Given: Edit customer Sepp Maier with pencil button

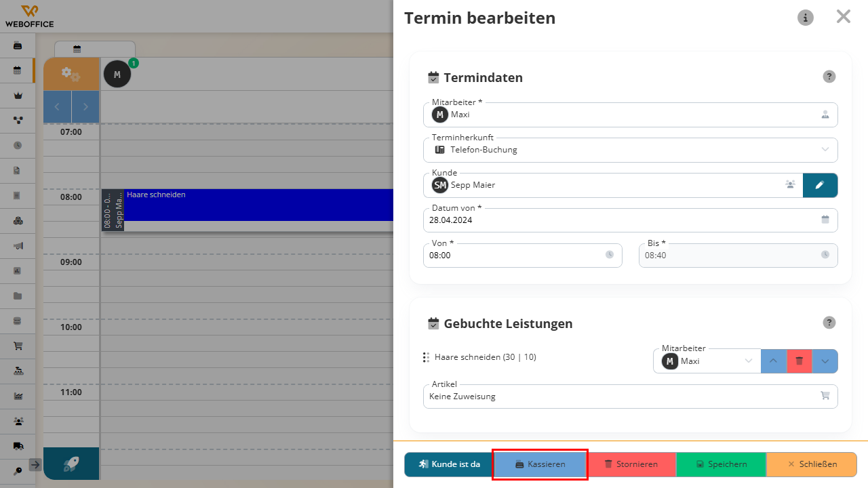Looking at the screenshot, I should click(x=820, y=185).
